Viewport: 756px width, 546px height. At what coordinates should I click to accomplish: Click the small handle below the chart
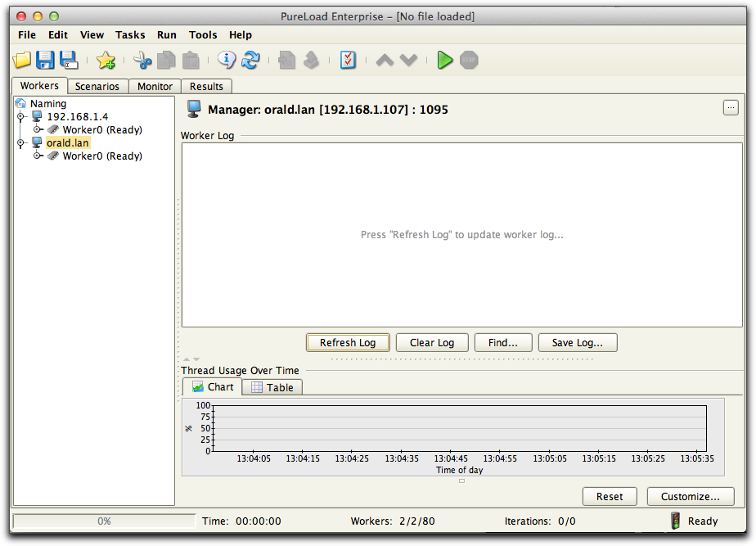(x=462, y=481)
